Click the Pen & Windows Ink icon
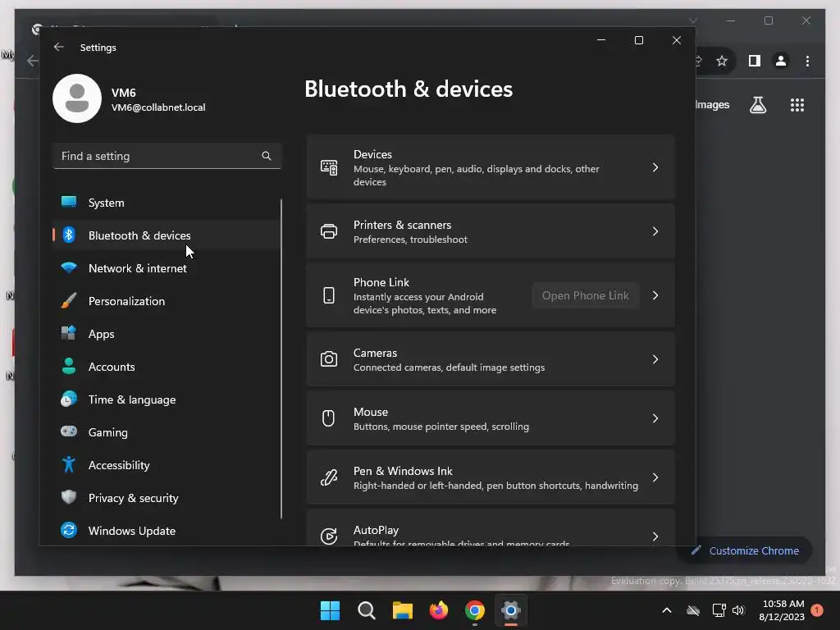Screen dimensions: 840x630 [x=329, y=477]
